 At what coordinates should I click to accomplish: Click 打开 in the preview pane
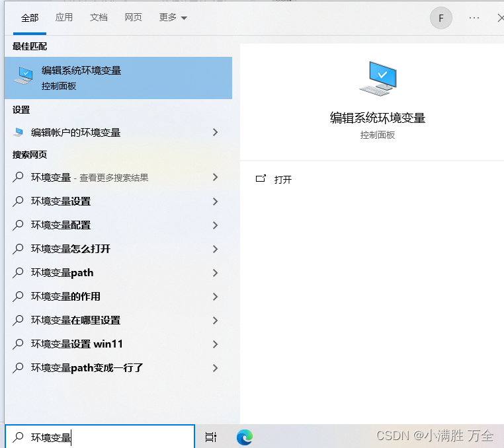(x=283, y=180)
